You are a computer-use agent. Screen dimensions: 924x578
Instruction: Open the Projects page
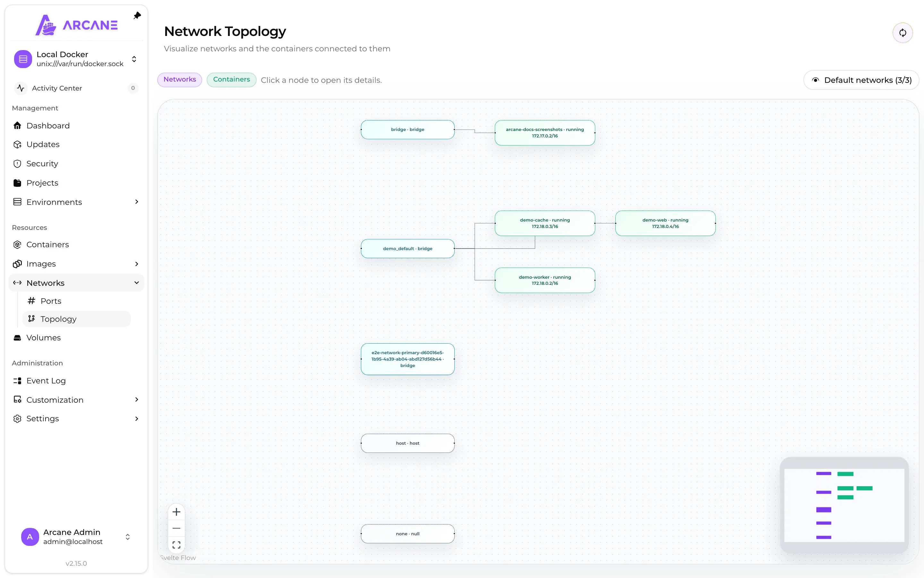76,183
